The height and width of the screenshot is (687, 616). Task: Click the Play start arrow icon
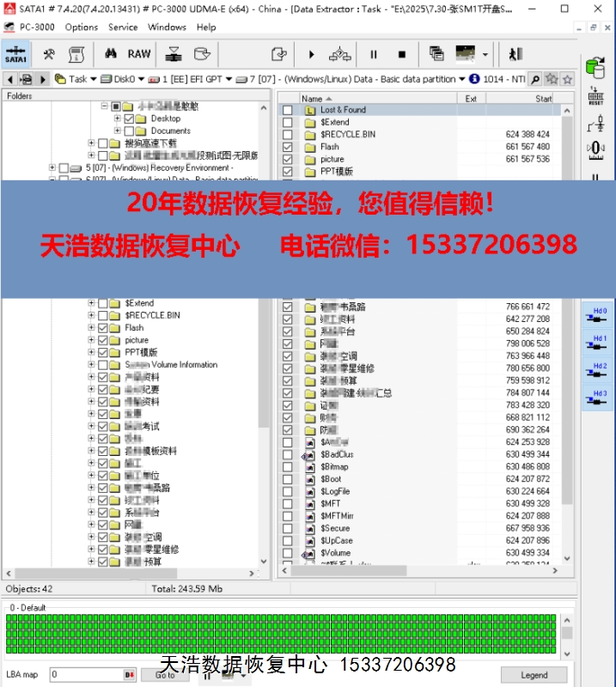click(x=311, y=54)
